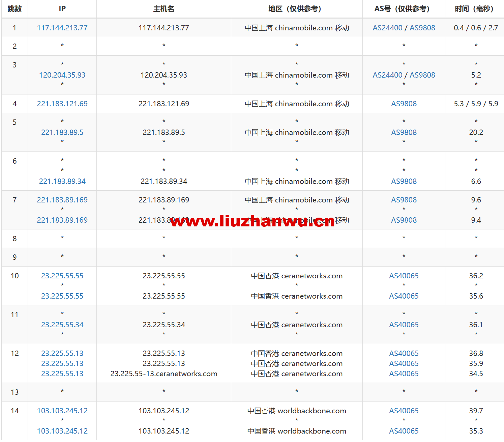
Task: Open IP link 23.225.55.55 with 36.2 ms
Action: 62,276
